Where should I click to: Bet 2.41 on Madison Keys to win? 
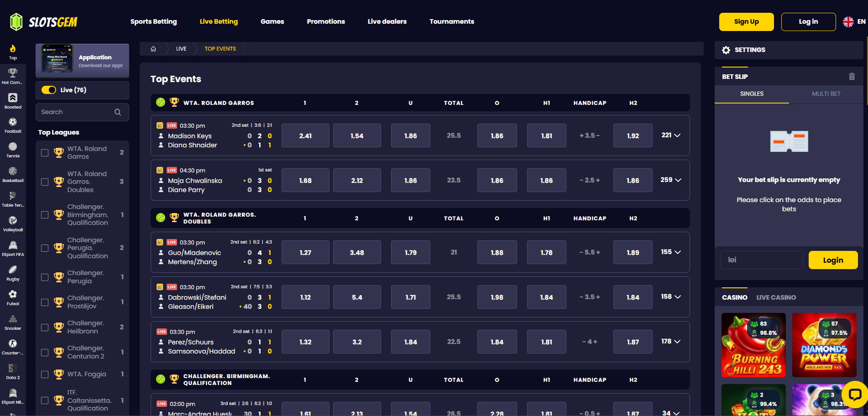[305, 135]
